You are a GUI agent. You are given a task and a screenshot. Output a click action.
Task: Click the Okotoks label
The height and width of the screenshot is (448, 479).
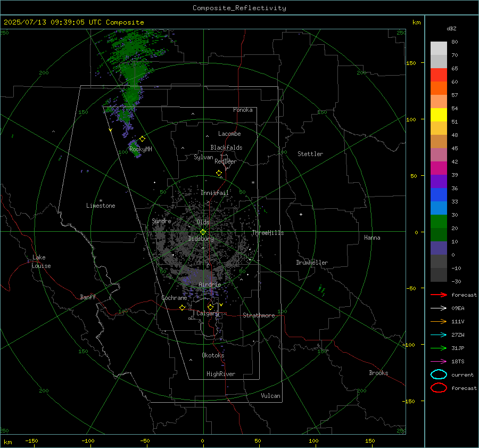[x=213, y=355]
